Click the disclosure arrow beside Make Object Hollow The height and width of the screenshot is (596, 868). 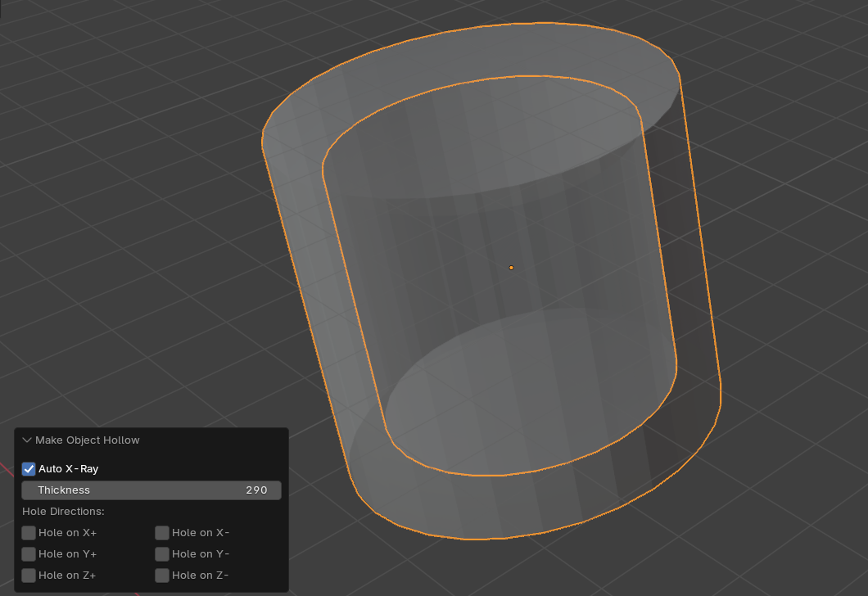(x=27, y=440)
